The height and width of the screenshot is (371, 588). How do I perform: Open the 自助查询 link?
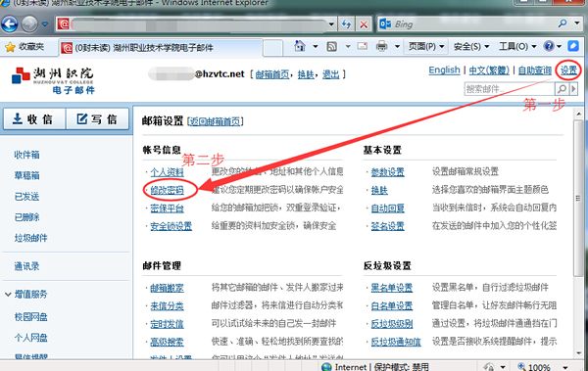535,70
